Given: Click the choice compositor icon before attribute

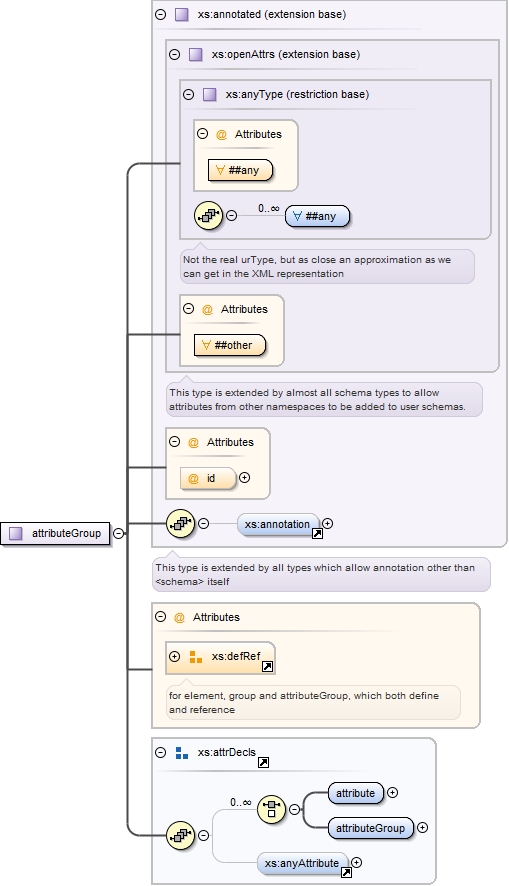Looking at the screenshot, I should (272, 809).
